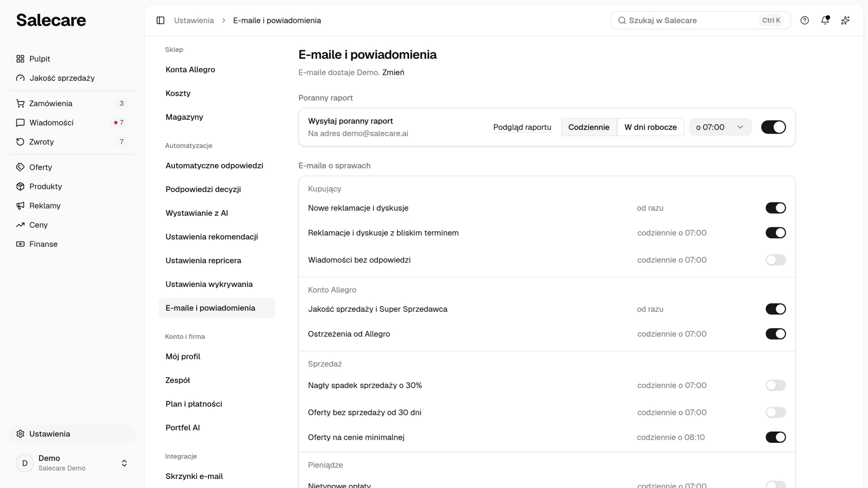868x488 pixels.
Task: Open Podgląd raportu link
Action: point(522,127)
